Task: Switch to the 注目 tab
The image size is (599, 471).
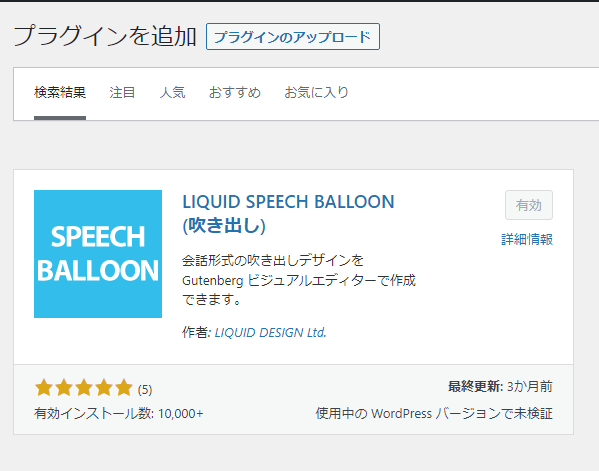Action: 122,92
